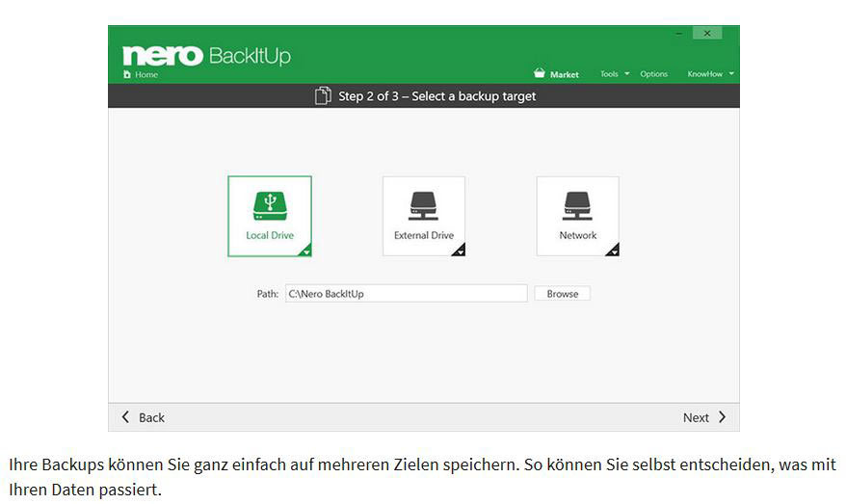
Task: Click the Browse button
Action: 562,294
